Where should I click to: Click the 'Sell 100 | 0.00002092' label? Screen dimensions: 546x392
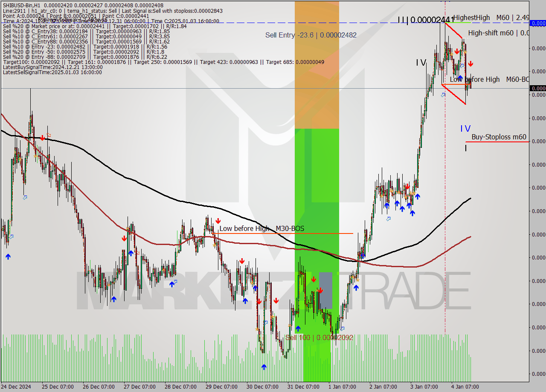[319, 337]
